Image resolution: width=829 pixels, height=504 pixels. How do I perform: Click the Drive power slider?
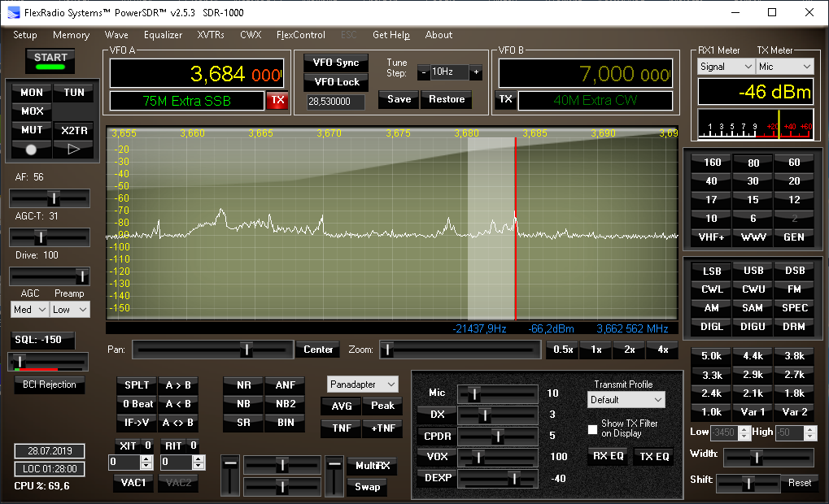pos(49,276)
